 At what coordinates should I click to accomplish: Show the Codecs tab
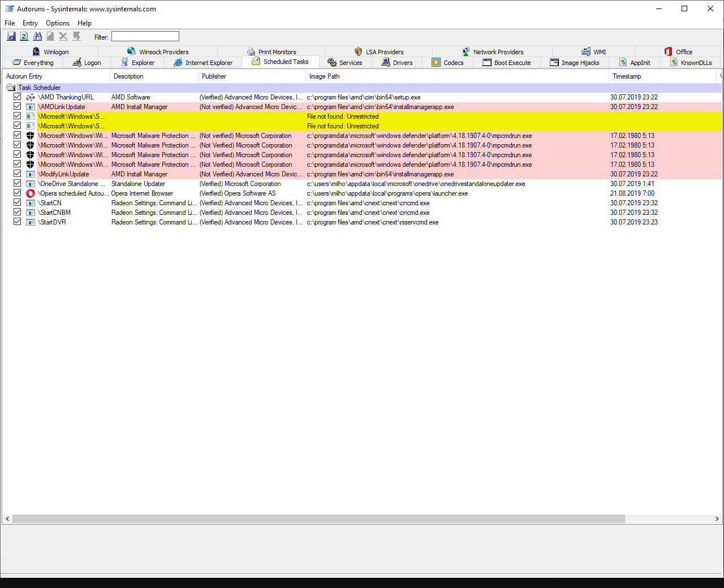click(447, 63)
